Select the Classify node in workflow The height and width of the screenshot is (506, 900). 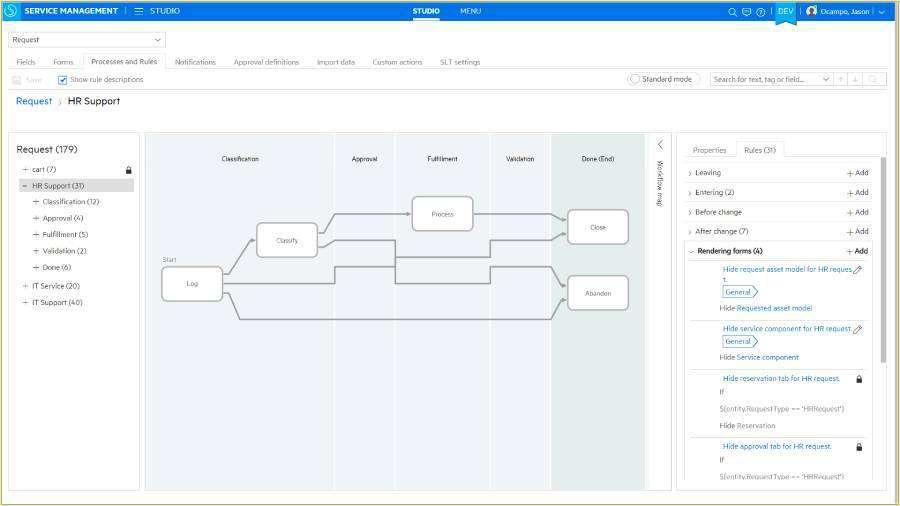coord(287,240)
